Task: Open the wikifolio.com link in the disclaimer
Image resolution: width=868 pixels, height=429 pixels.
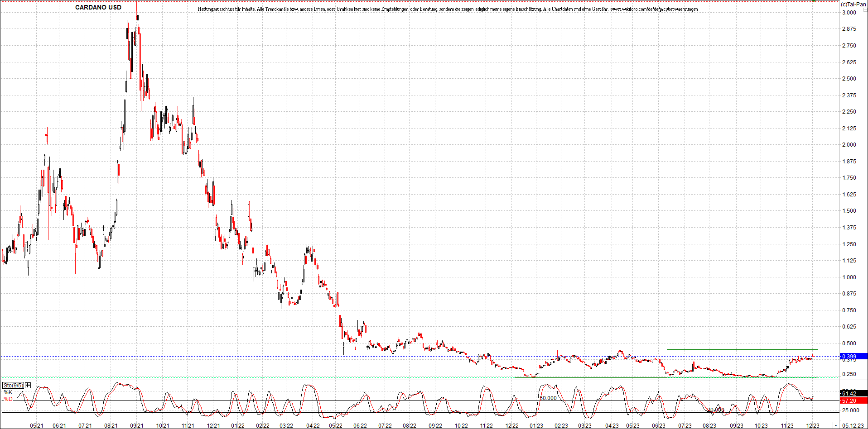Action: pyautogui.click(x=654, y=9)
